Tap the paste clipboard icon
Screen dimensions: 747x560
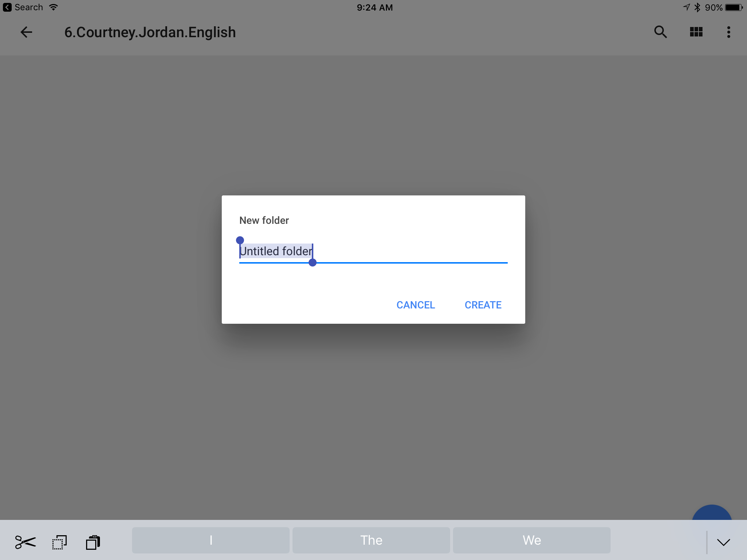click(93, 542)
